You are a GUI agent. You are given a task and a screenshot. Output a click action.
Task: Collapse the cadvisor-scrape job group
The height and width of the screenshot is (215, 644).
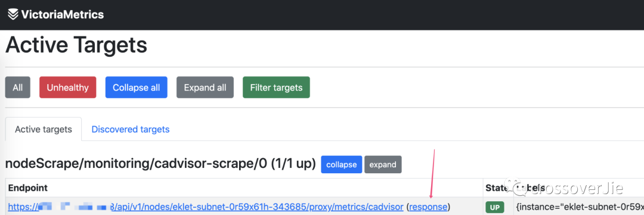click(342, 164)
